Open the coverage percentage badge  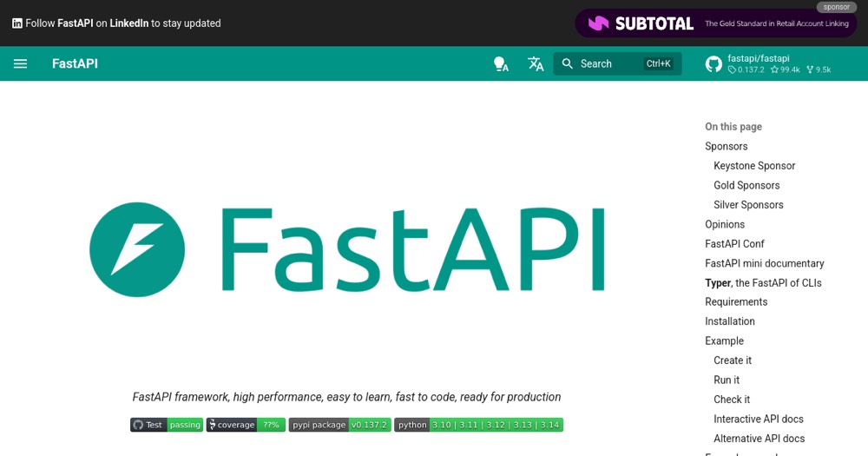[x=246, y=425]
